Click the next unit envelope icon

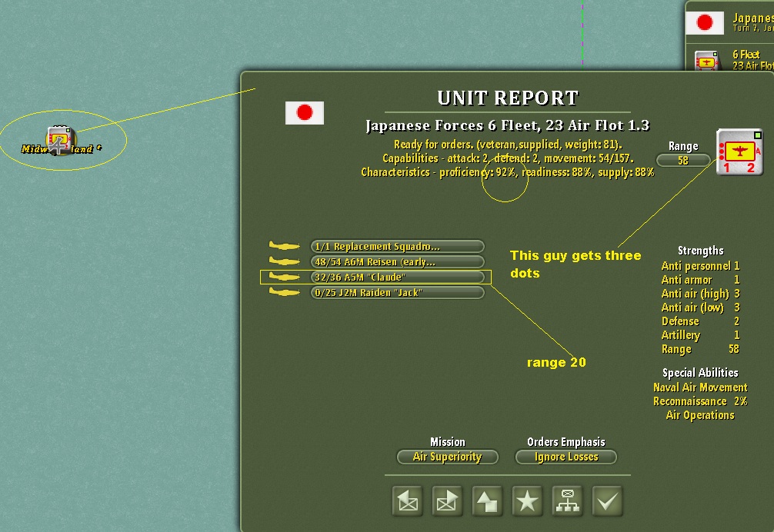click(x=448, y=501)
